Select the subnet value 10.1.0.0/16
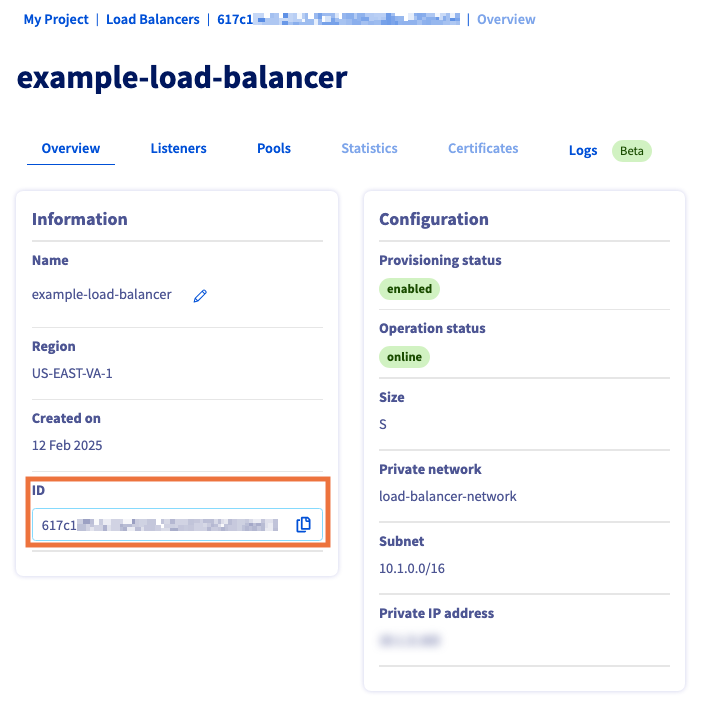 coord(412,568)
